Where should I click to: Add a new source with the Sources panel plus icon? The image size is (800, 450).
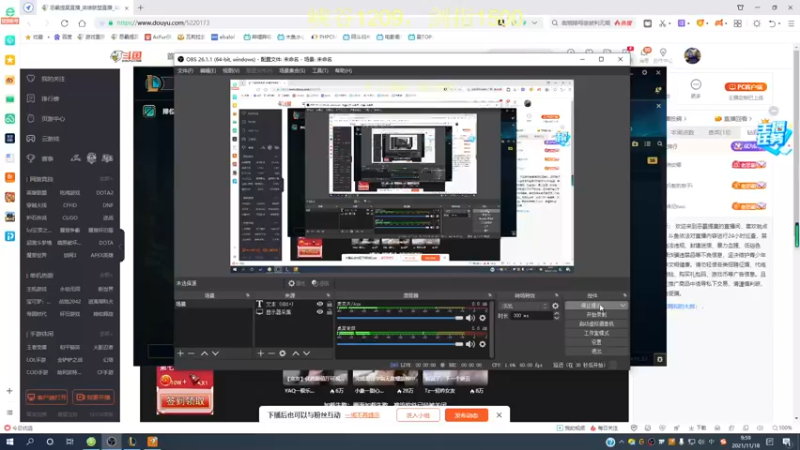pos(260,353)
